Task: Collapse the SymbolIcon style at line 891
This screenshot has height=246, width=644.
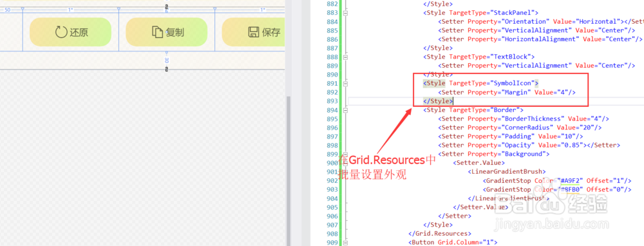Action: (345, 83)
